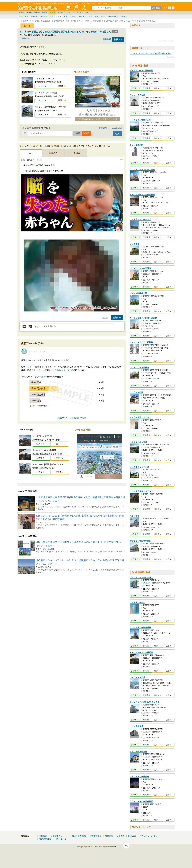Open 大井町 DIANA property ad image
The width and height of the screenshot is (192, 868).
97,98
